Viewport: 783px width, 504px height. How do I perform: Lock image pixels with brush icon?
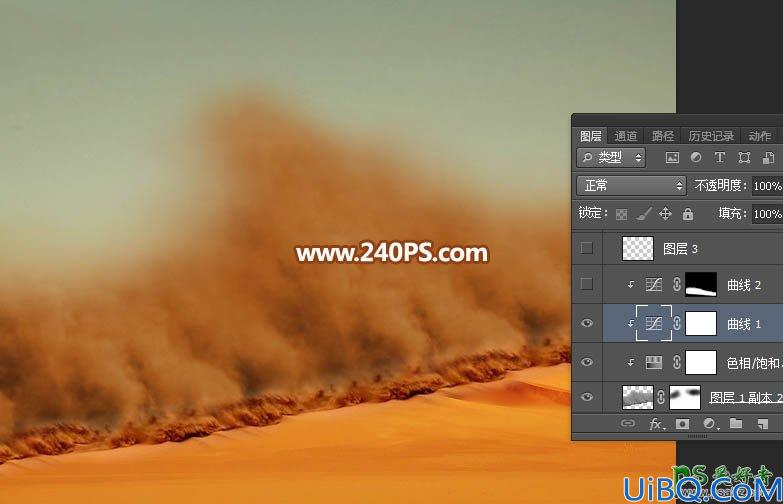coord(644,214)
